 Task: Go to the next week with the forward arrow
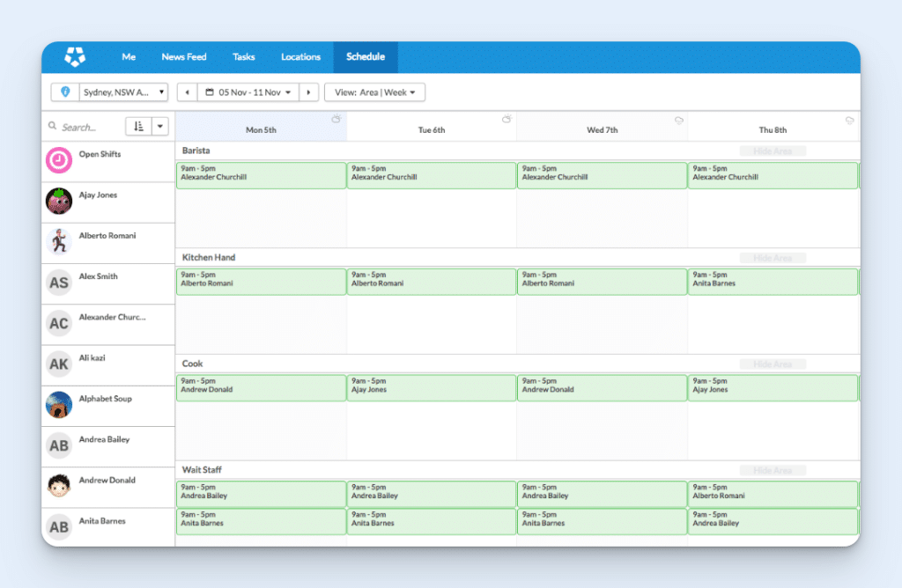coord(307,92)
